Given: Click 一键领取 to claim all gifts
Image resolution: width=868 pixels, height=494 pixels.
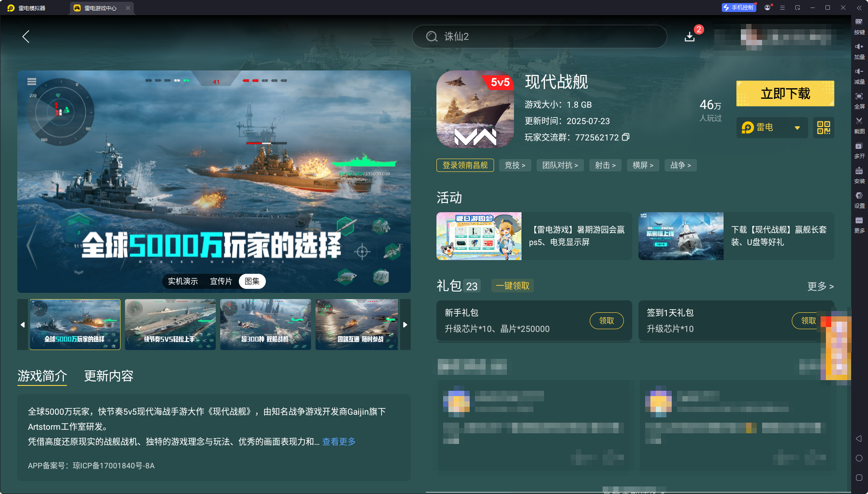Looking at the screenshot, I should click(x=512, y=286).
